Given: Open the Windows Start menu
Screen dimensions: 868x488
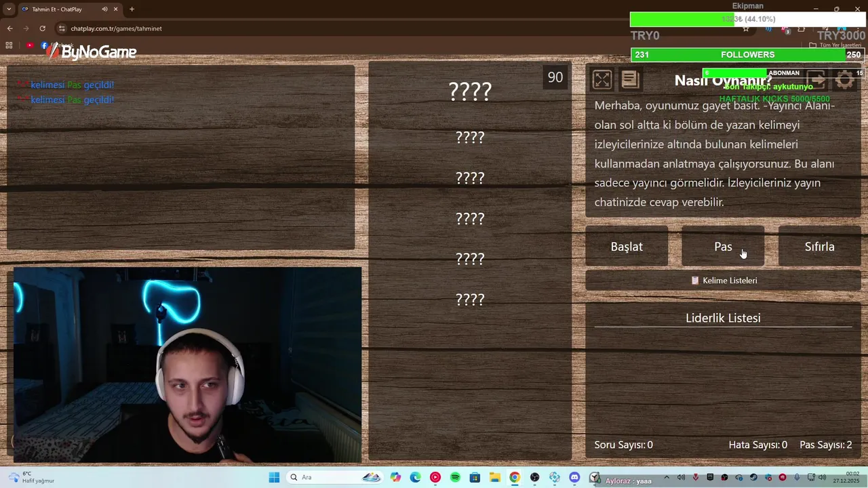Looking at the screenshot, I should (274, 477).
